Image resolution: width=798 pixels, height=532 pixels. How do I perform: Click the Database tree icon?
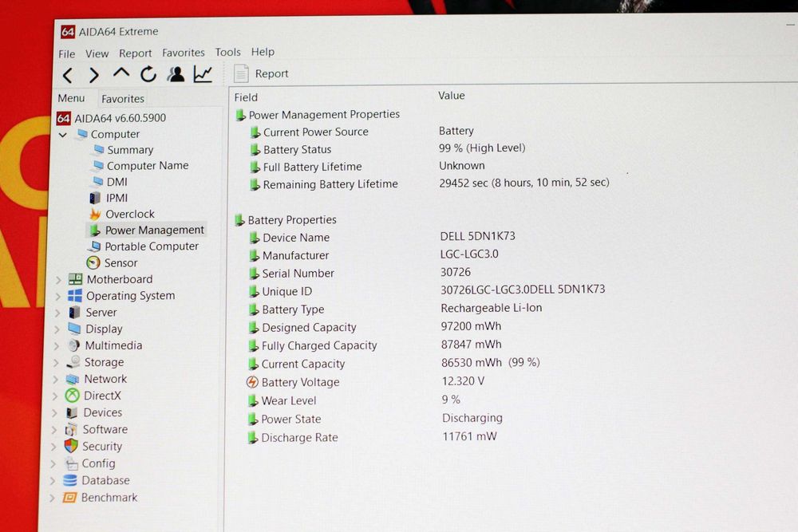point(69,481)
